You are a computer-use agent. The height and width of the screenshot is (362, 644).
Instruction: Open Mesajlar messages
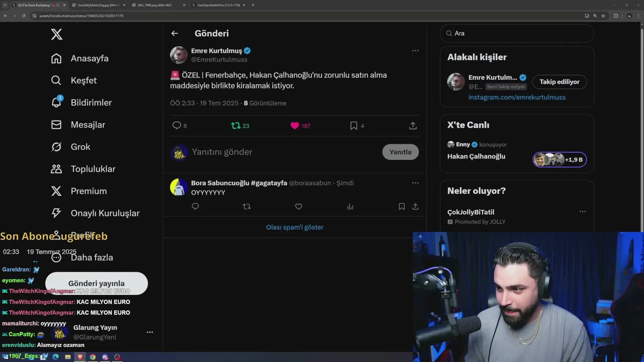[x=78, y=125]
